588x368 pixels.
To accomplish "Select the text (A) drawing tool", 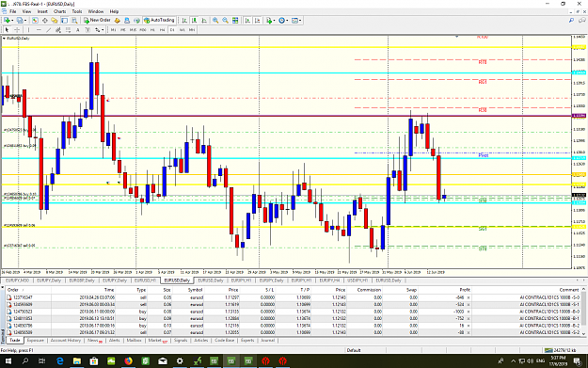I will pyautogui.click(x=78, y=29).
